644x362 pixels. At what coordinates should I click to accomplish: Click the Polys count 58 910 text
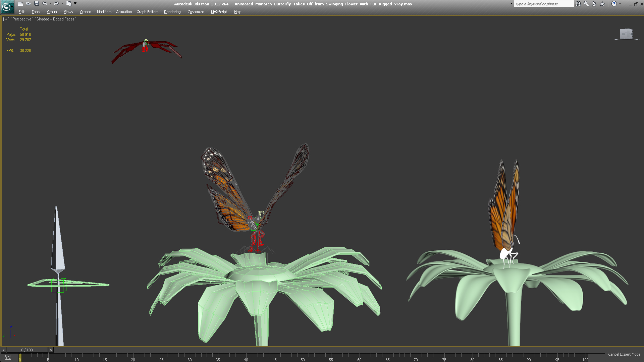click(25, 35)
